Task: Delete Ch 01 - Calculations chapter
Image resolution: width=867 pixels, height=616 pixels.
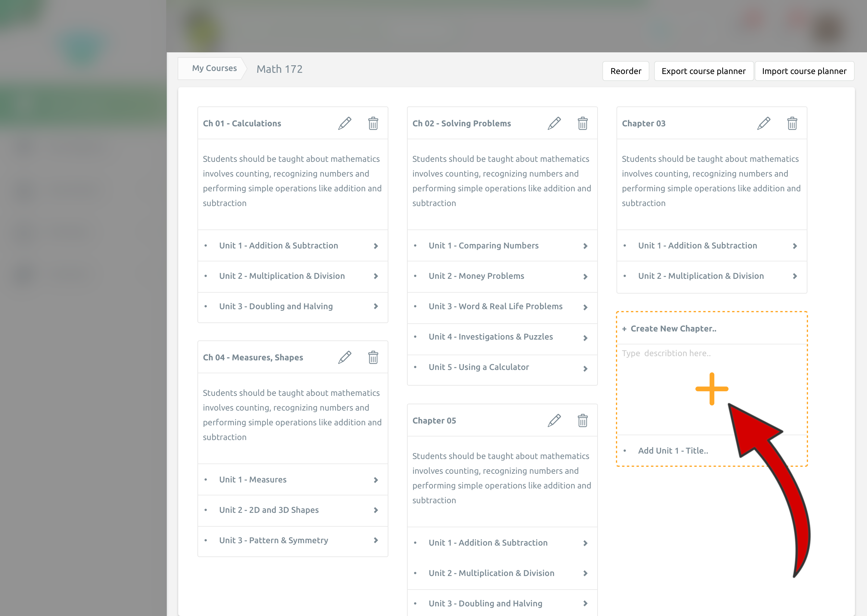Action: (373, 123)
